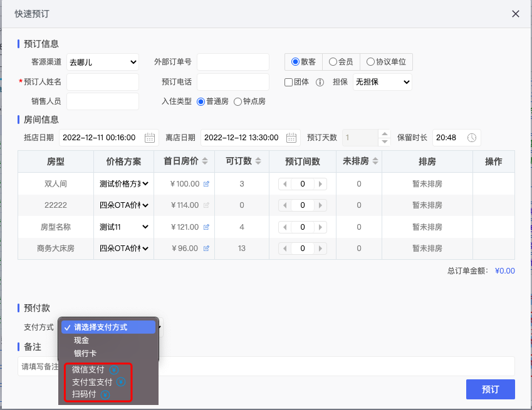Decrease room count for 双人间
This screenshot has height=410, width=532.
point(285,184)
